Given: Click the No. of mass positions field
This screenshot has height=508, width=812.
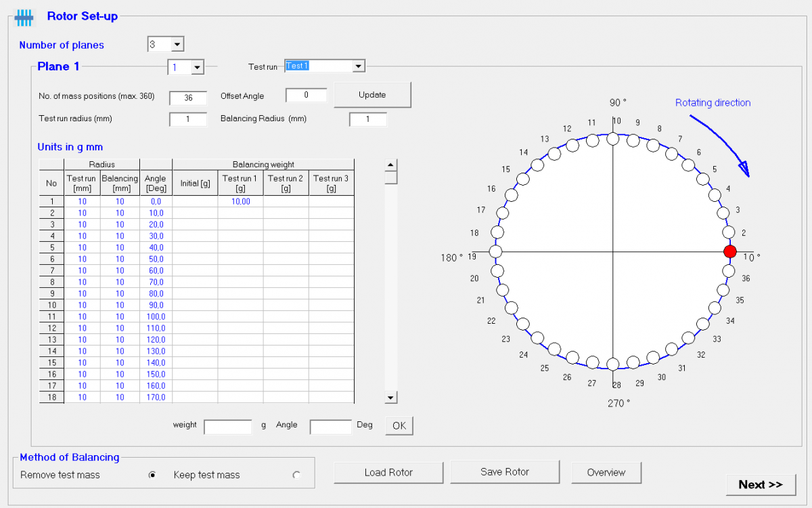Looking at the screenshot, I should (188, 98).
